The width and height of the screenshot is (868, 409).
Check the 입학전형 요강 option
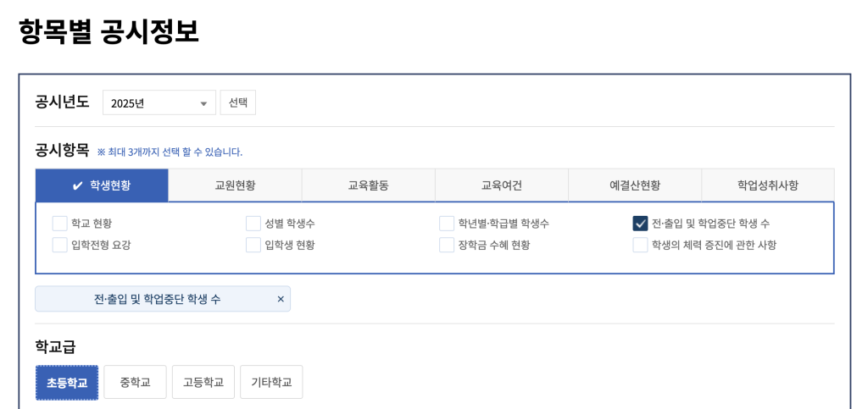tap(60, 245)
